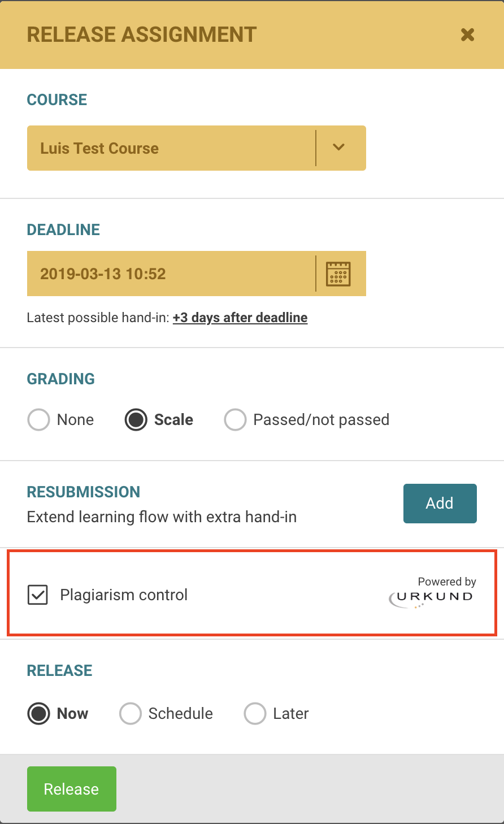Open the Luis Test Course selector
This screenshot has width=504, height=824.
pos(171,148)
